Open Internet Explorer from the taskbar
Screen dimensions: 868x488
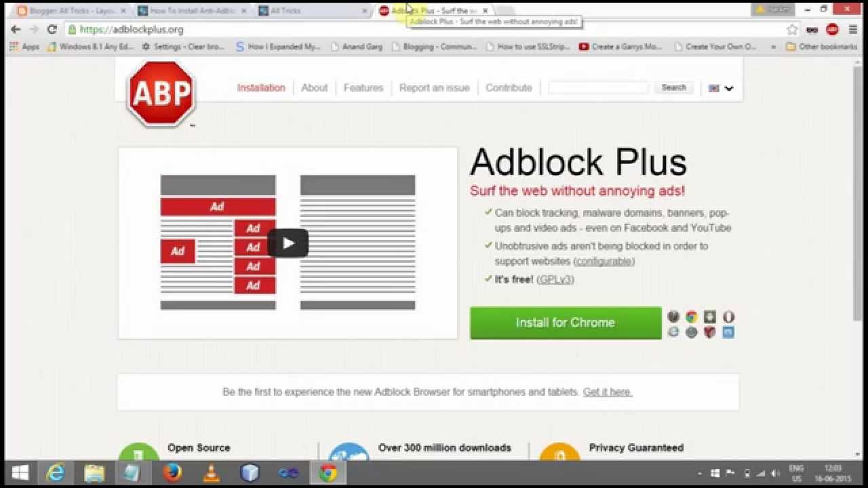click(55, 472)
